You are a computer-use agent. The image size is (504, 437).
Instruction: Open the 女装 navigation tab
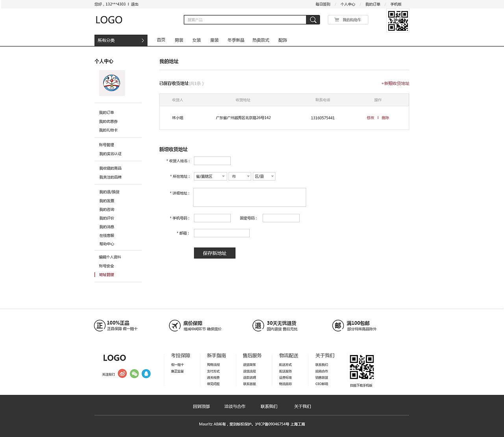point(196,40)
